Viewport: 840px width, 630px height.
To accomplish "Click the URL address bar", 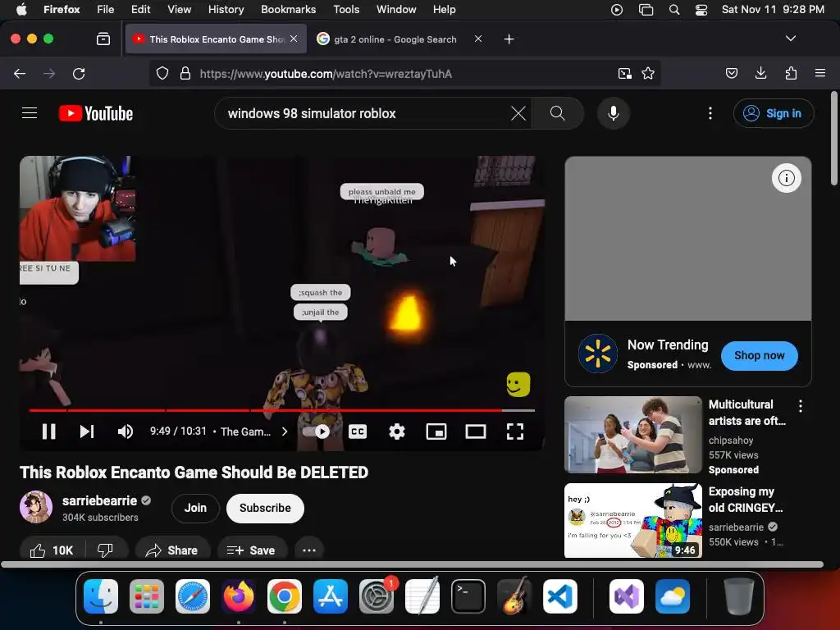I will pyautogui.click(x=404, y=73).
